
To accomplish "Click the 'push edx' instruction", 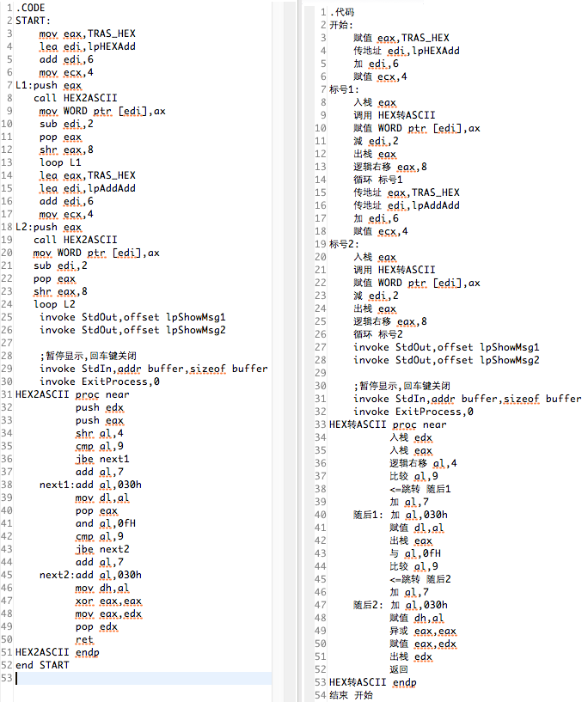I will [100, 407].
